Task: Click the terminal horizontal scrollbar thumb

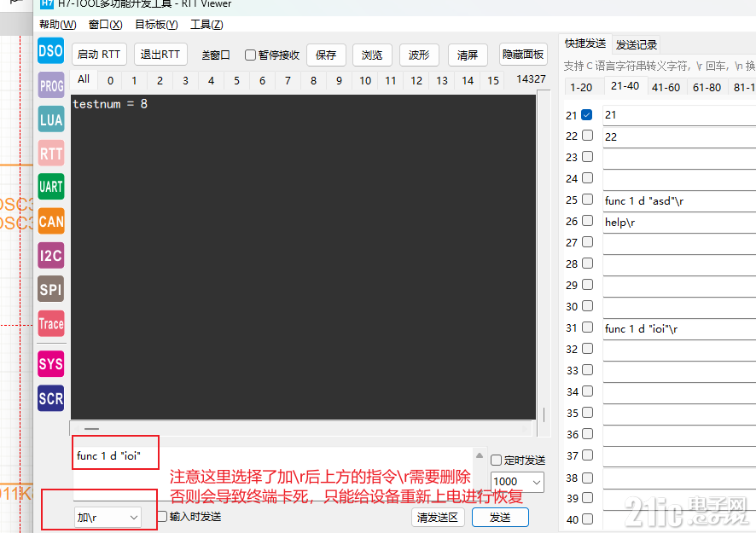Action: (91, 428)
